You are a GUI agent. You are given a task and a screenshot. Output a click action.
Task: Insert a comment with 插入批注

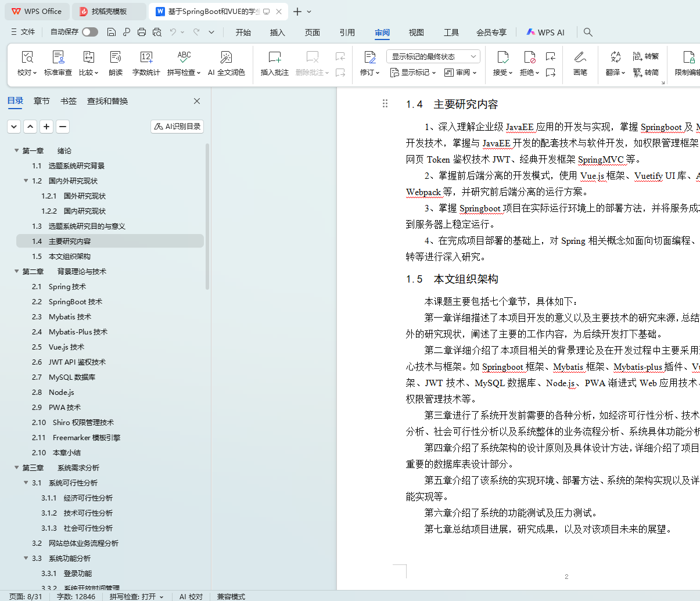coord(274,57)
